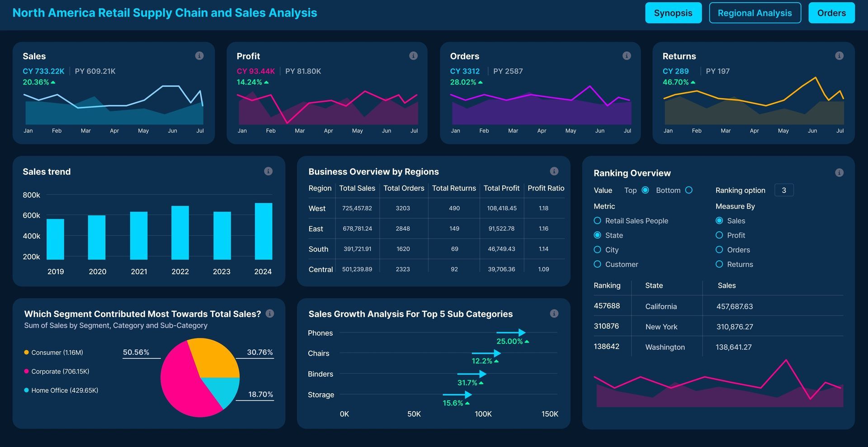Image resolution: width=868 pixels, height=447 pixels.
Task: Choose State metric radio button
Action: (597, 235)
